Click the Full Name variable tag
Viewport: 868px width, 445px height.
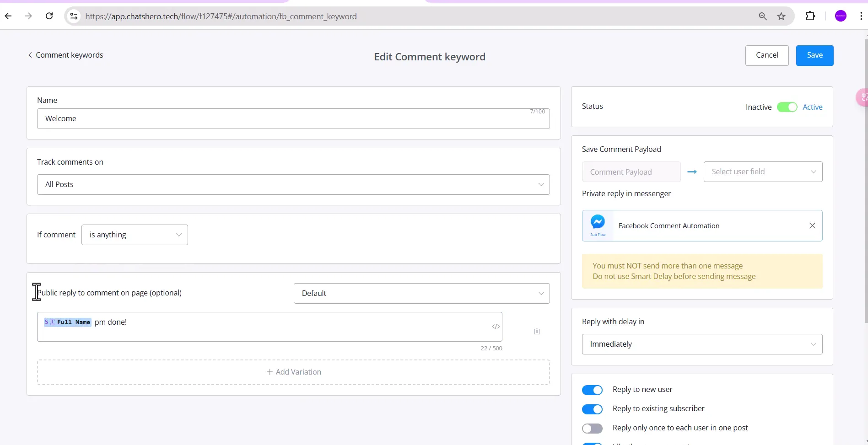[x=68, y=322]
